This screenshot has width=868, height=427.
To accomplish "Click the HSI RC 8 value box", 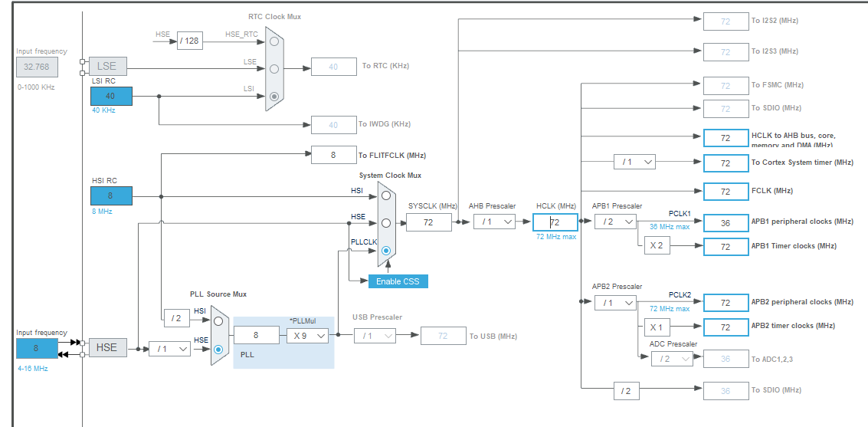I will [111, 195].
